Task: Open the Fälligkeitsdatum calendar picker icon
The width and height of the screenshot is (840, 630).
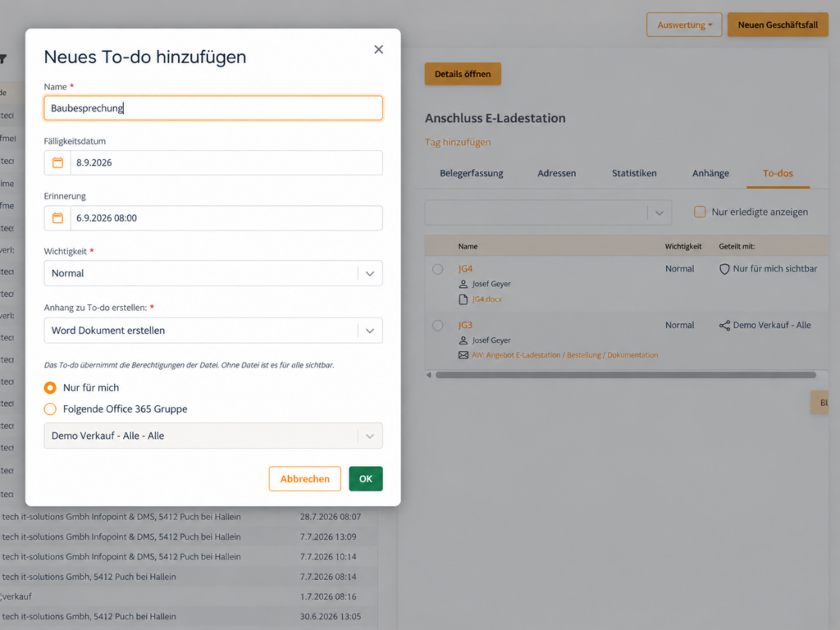Action: click(x=57, y=163)
